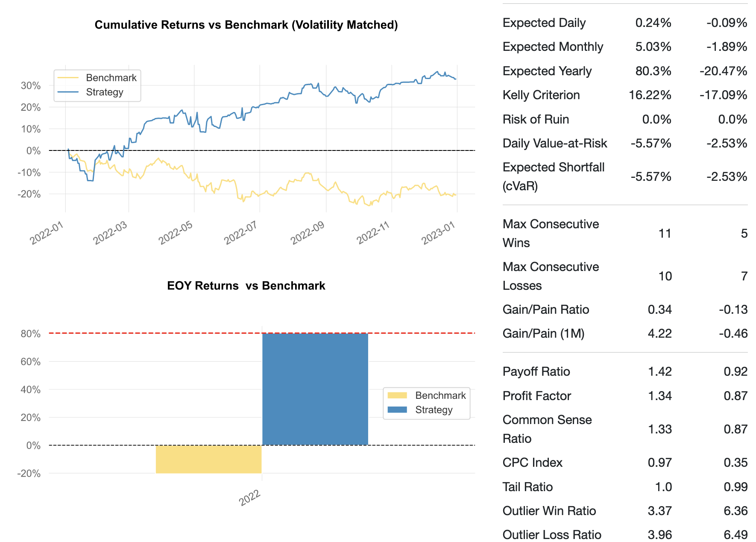
Task: Click the 2023-01 x-axis date label
Action: click(438, 233)
